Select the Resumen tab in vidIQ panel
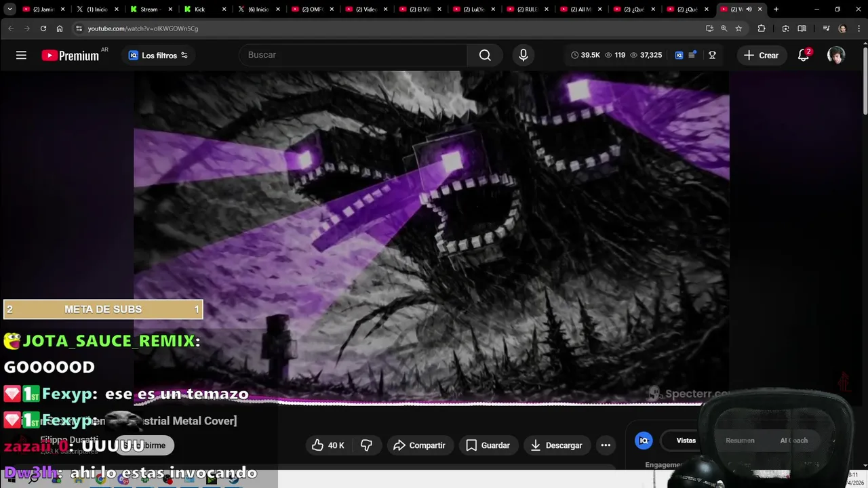 click(740, 441)
